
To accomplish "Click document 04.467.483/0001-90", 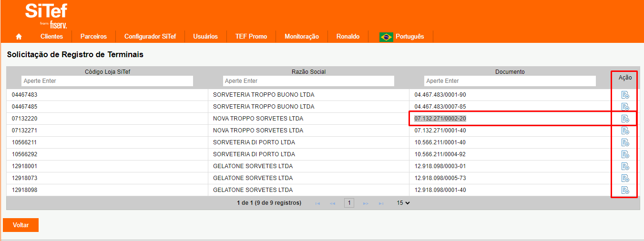I will [440, 95].
